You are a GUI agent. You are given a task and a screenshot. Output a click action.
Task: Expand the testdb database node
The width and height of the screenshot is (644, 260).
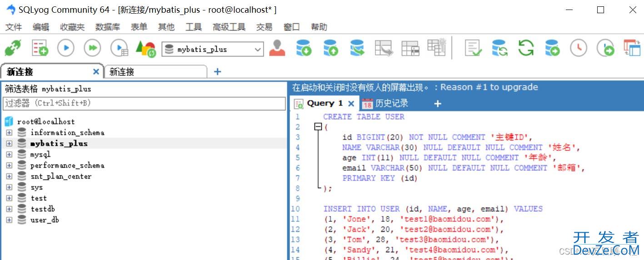click(x=9, y=209)
